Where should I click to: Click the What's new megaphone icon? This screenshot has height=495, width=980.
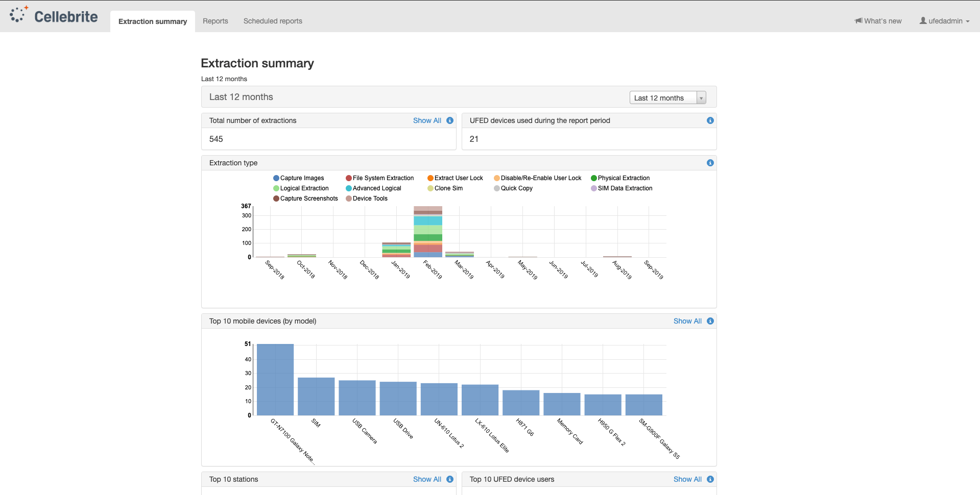pyautogui.click(x=858, y=21)
